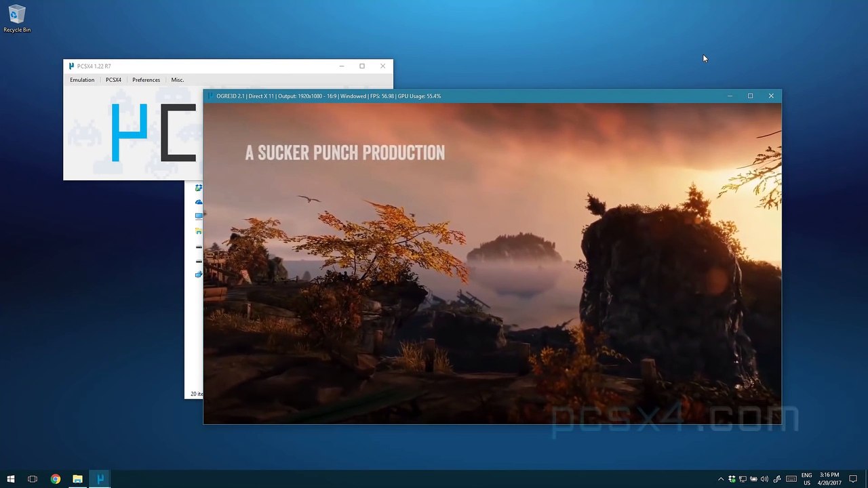
Task: Open the PCSX4 menu item
Action: (x=113, y=80)
